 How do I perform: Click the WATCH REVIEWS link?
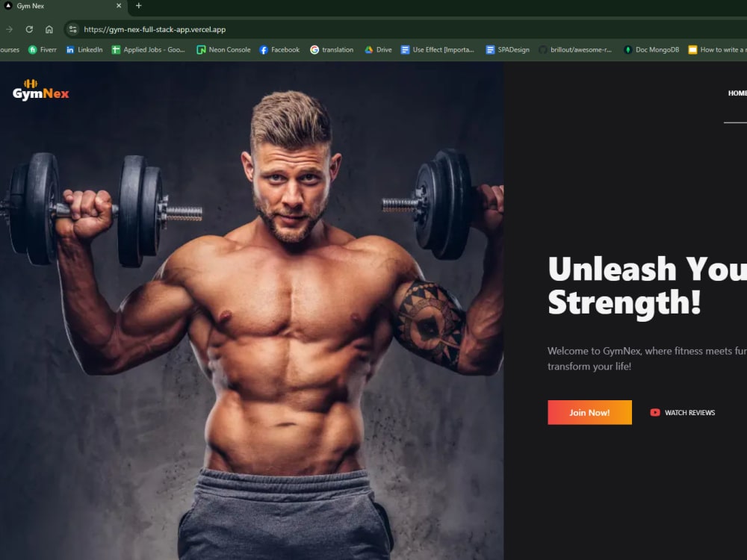point(683,412)
